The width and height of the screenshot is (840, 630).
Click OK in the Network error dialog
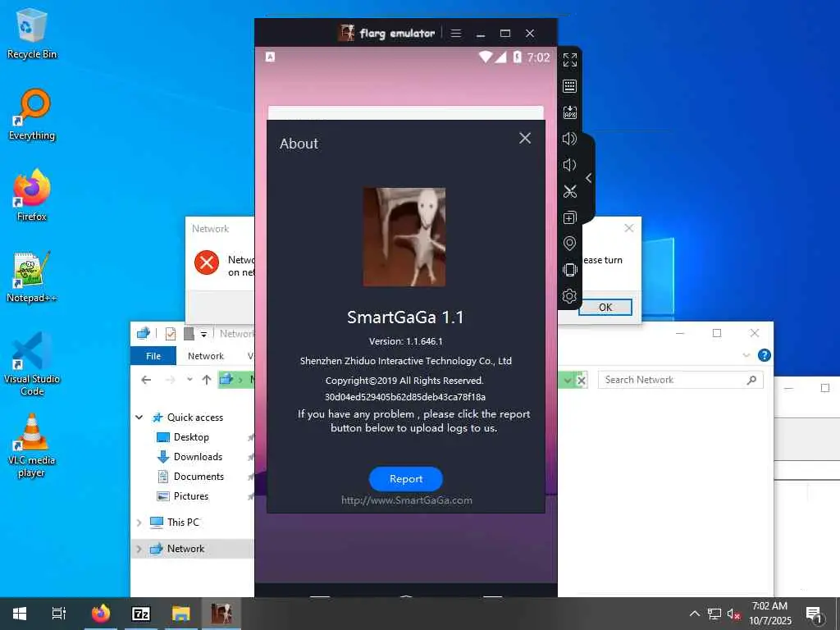(x=605, y=307)
